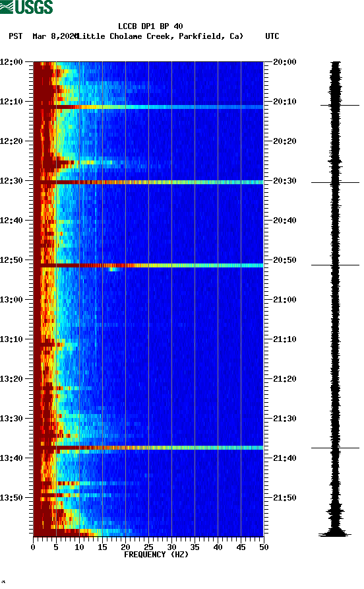The height and width of the screenshot is (589, 364).
Task: Click the '(Little Cholame Creek, Parkfield, Ca)' label
Action: pyautogui.click(x=160, y=36)
